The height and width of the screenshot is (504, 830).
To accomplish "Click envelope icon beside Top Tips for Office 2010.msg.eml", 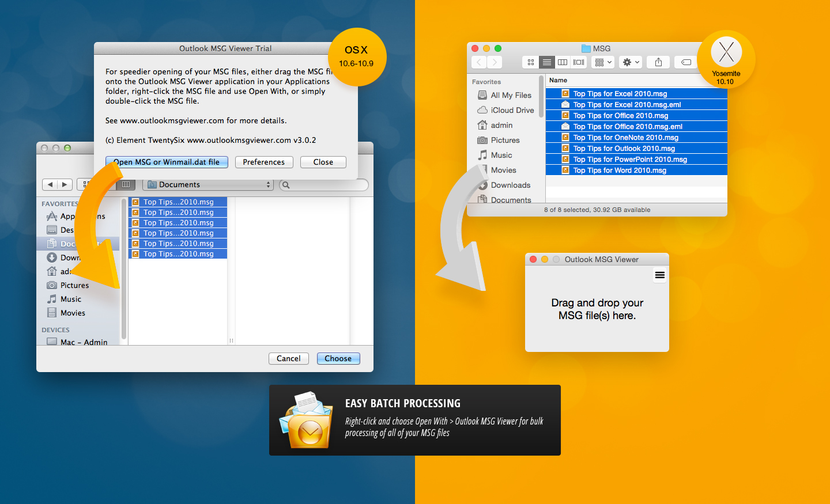I will pyautogui.click(x=565, y=127).
